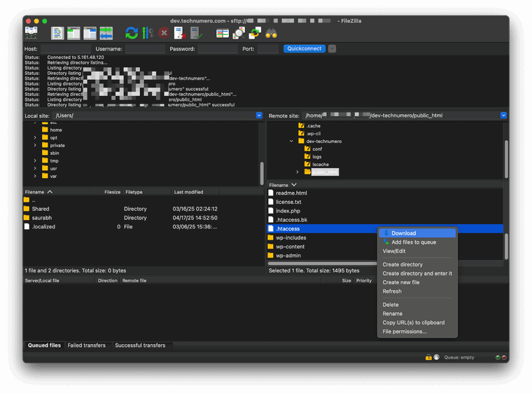The image size is (532, 393).
Task: Choose File permissions... from context menu
Action: click(x=417, y=332)
